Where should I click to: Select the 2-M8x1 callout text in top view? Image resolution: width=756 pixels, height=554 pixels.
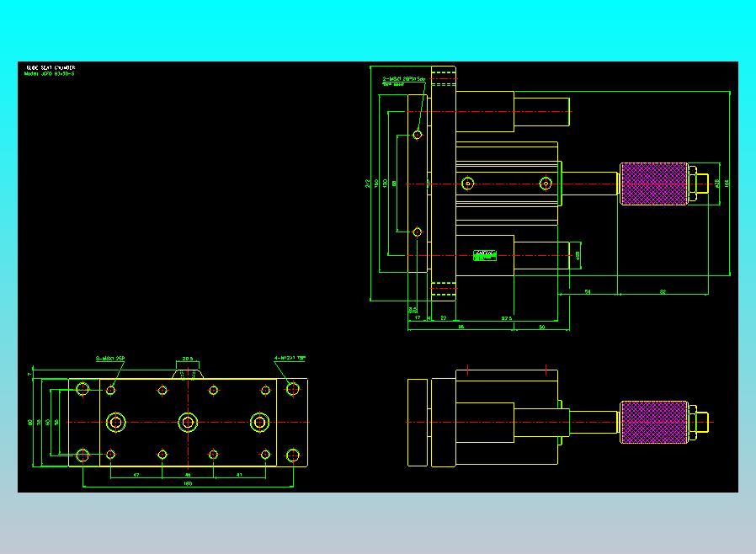tap(404, 78)
